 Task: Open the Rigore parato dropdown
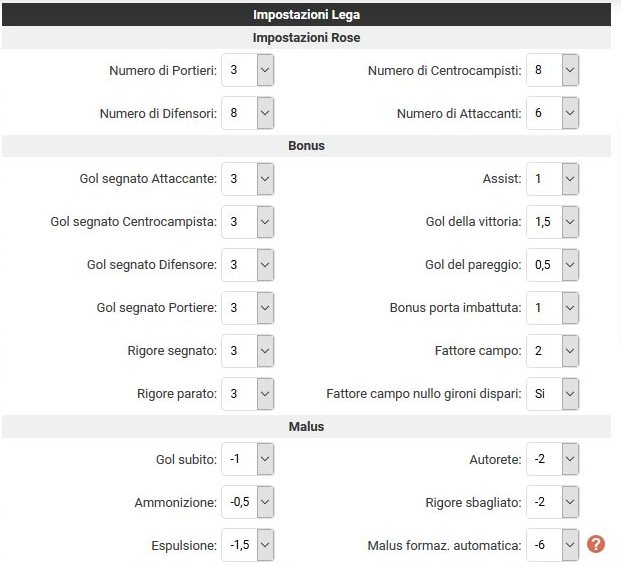(x=248, y=394)
